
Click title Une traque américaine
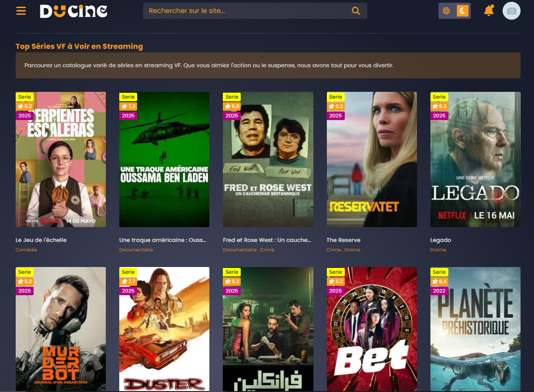(x=162, y=240)
